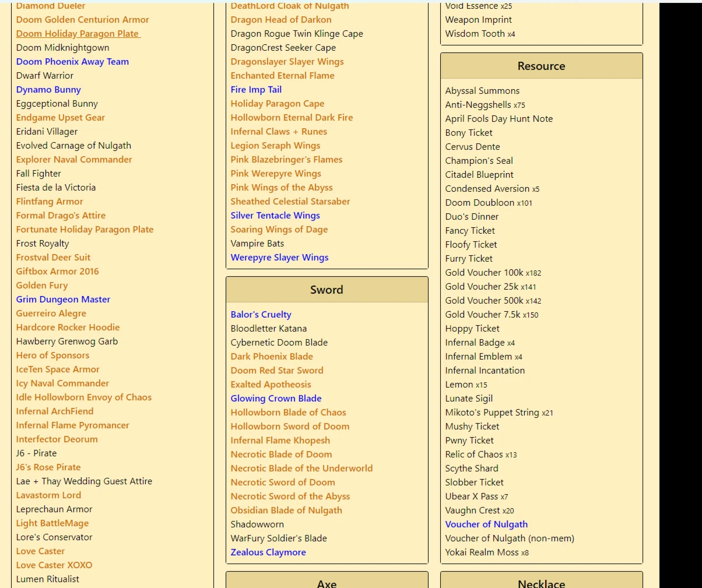Image resolution: width=702 pixels, height=588 pixels.
Task: Select Infernal Flame Khopesh link
Action: pos(280,441)
